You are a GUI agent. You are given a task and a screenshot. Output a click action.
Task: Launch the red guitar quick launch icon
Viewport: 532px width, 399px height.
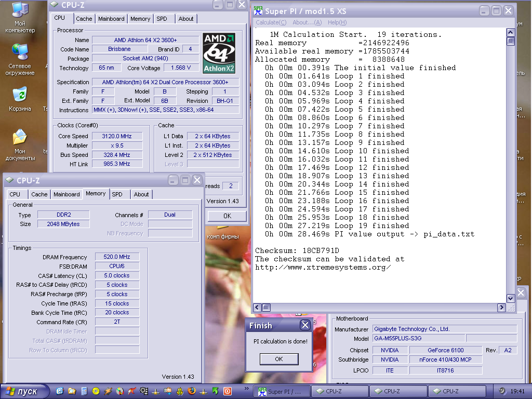coord(132,391)
